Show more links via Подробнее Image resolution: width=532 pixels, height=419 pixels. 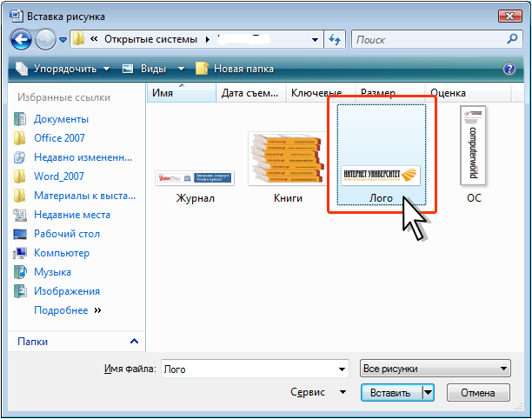(x=68, y=310)
